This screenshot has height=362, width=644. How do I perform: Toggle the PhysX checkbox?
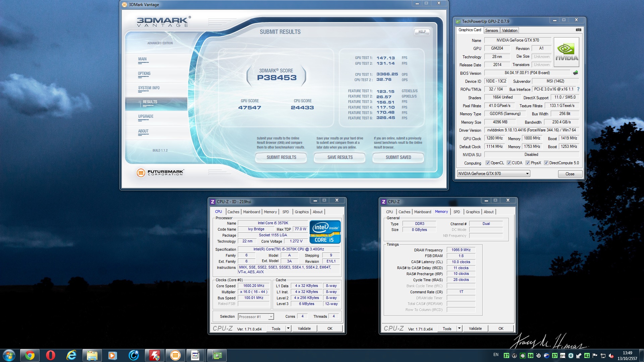pos(528,163)
